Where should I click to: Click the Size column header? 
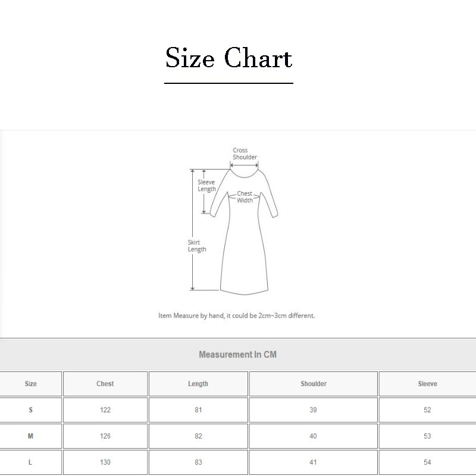point(30,384)
